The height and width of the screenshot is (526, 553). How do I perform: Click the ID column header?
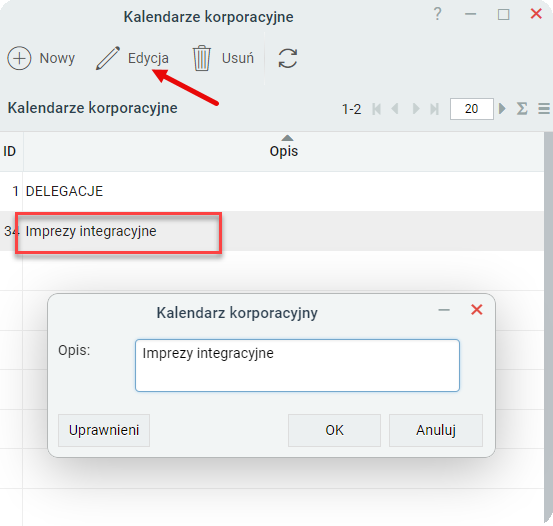coord(10,151)
